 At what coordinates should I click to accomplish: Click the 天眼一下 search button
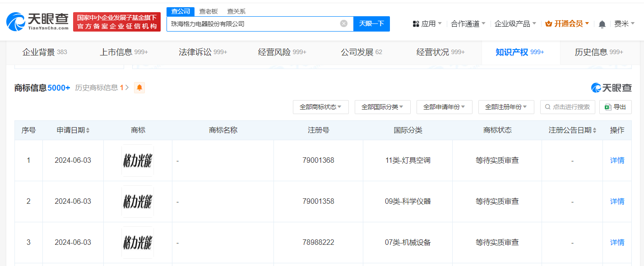coord(371,23)
